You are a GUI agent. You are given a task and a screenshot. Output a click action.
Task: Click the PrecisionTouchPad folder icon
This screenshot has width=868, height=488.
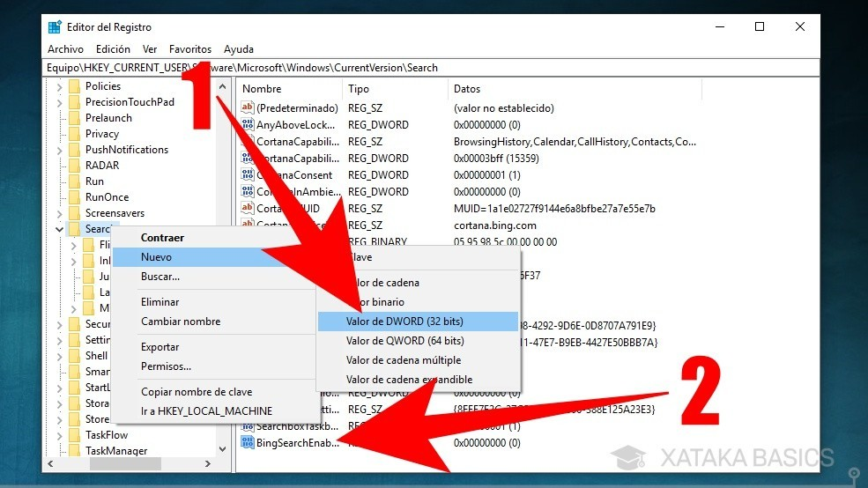click(74, 102)
